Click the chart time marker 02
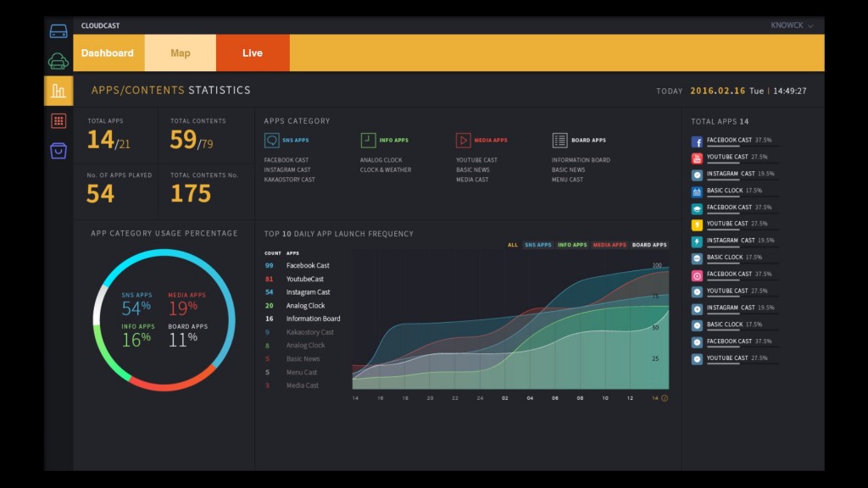The height and width of the screenshot is (488, 868). click(x=505, y=398)
